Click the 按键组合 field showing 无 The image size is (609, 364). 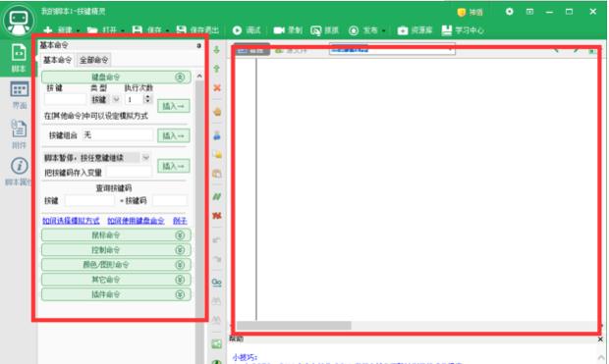[x=117, y=135]
